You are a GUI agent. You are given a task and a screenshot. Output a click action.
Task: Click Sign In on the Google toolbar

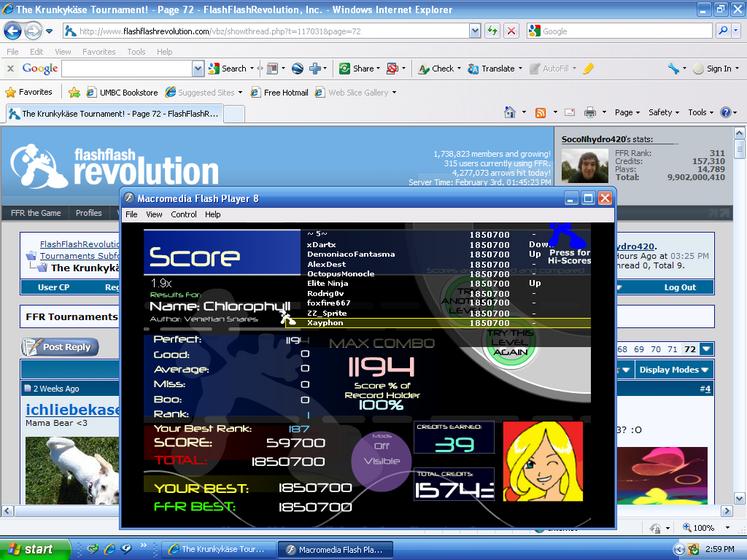pyautogui.click(x=713, y=69)
